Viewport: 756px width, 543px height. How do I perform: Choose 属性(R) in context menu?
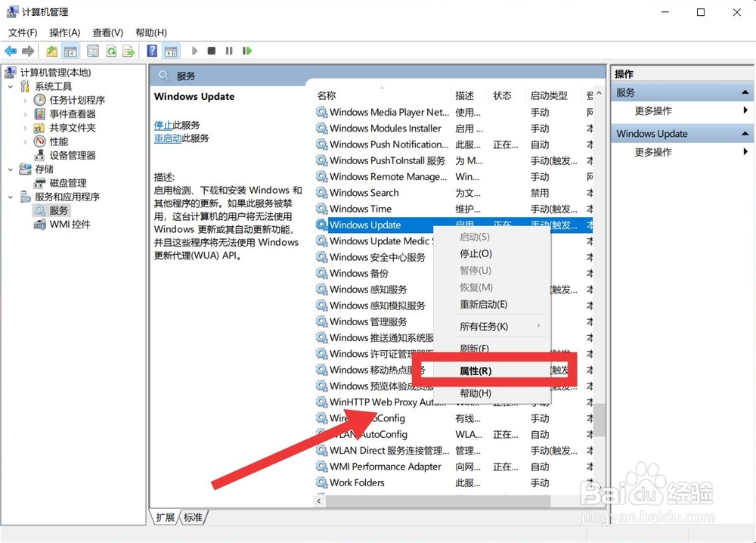tap(492, 371)
